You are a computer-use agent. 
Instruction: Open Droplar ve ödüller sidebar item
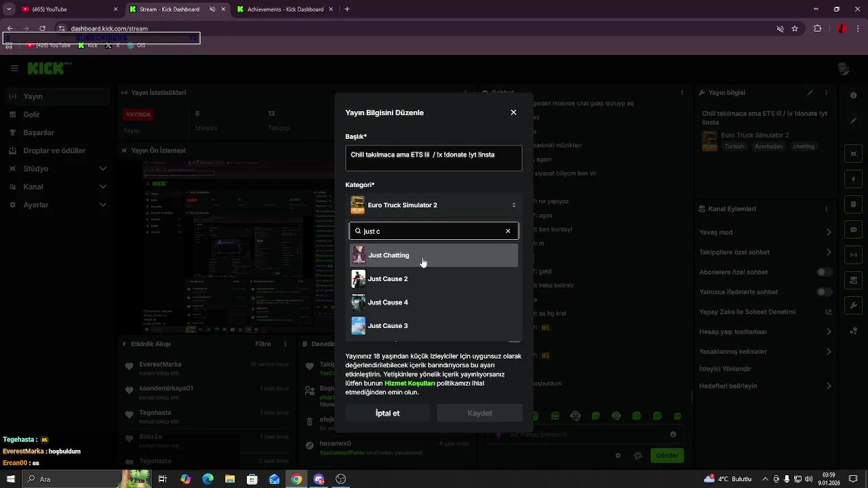[57, 150]
